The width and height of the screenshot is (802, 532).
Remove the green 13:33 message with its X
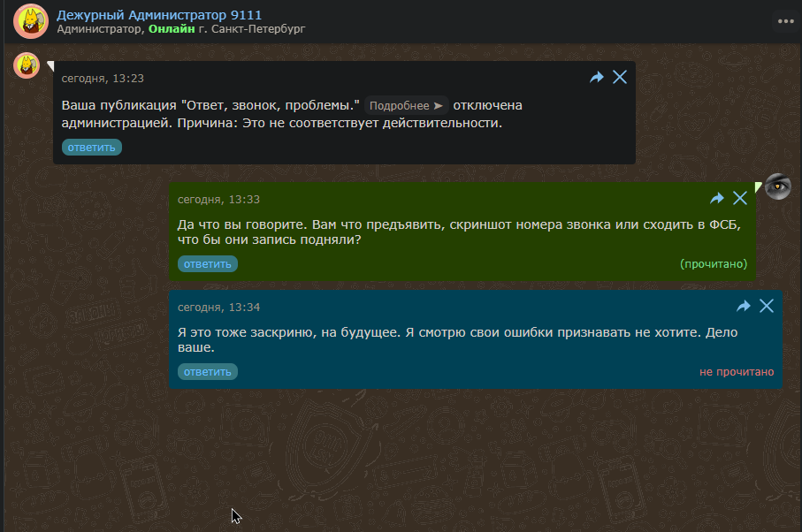pos(740,199)
